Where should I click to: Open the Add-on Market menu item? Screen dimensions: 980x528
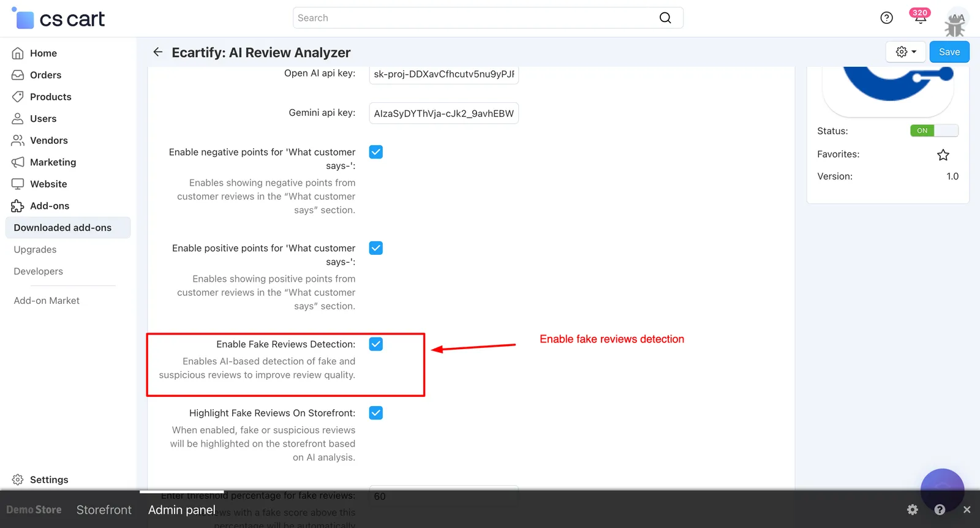coord(47,301)
